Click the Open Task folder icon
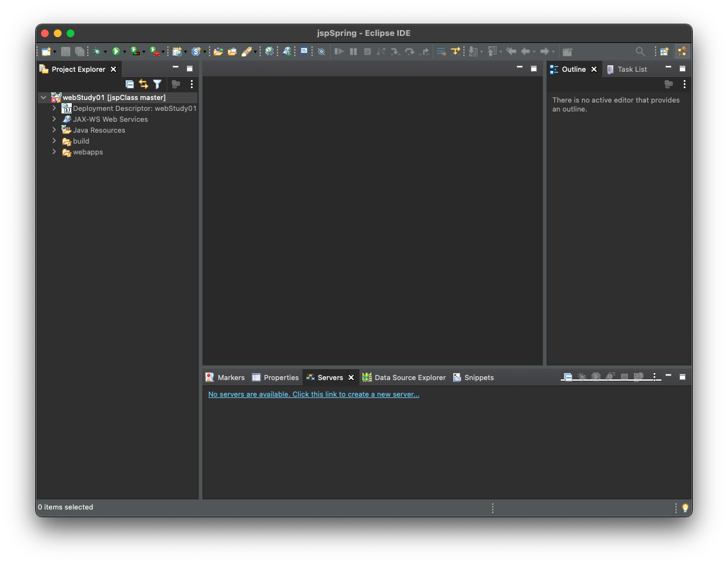728x564 pixels. pos(232,51)
